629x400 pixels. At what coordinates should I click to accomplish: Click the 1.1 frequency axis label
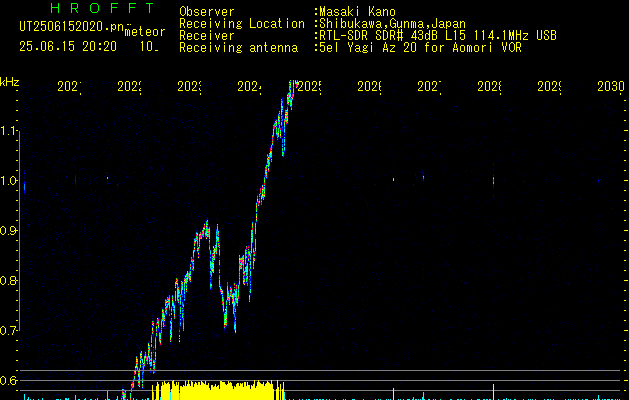[x=9, y=131]
